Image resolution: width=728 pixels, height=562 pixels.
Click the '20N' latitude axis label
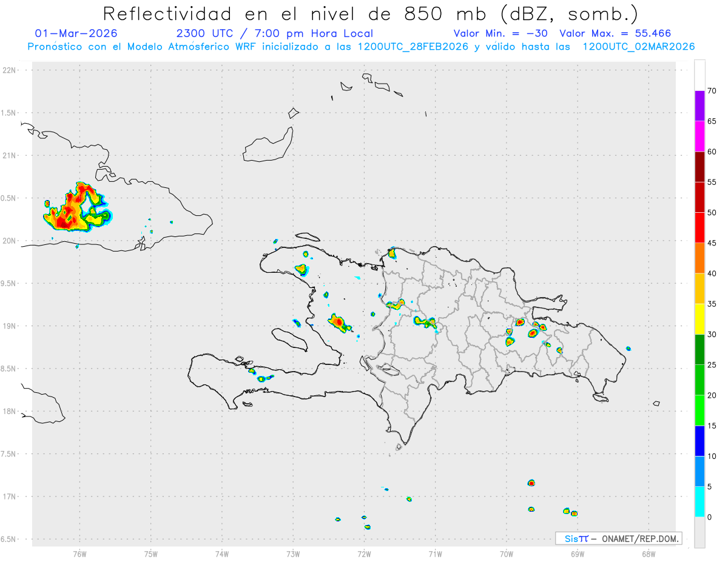(x=9, y=241)
